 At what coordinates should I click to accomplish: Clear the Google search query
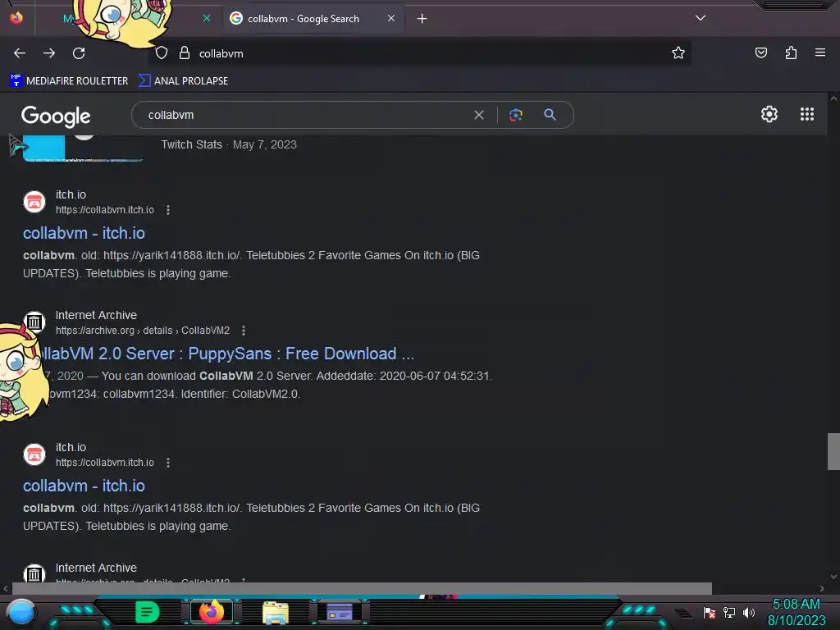(x=479, y=115)
